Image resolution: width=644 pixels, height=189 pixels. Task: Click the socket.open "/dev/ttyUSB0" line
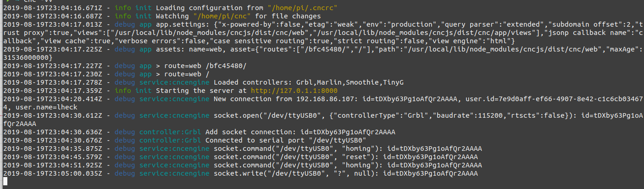(x=322, y=120)
